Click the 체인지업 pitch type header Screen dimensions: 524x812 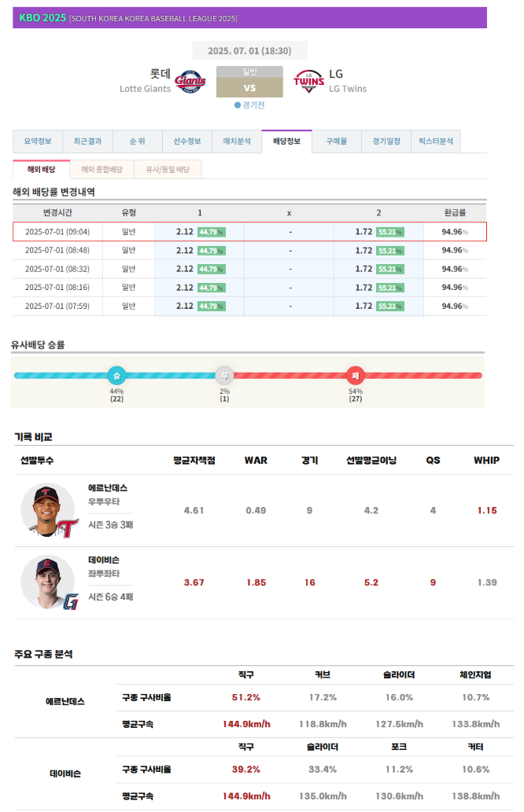click(x=476, y=674)
